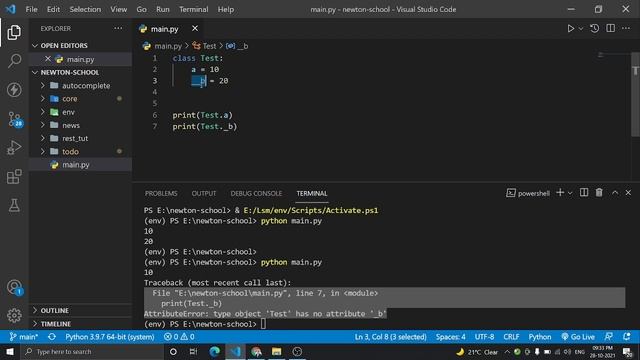This screenshot has width=640, height=360.
Task: Open the Thunder Client lightning icon
Action: [x=14, y=90]
